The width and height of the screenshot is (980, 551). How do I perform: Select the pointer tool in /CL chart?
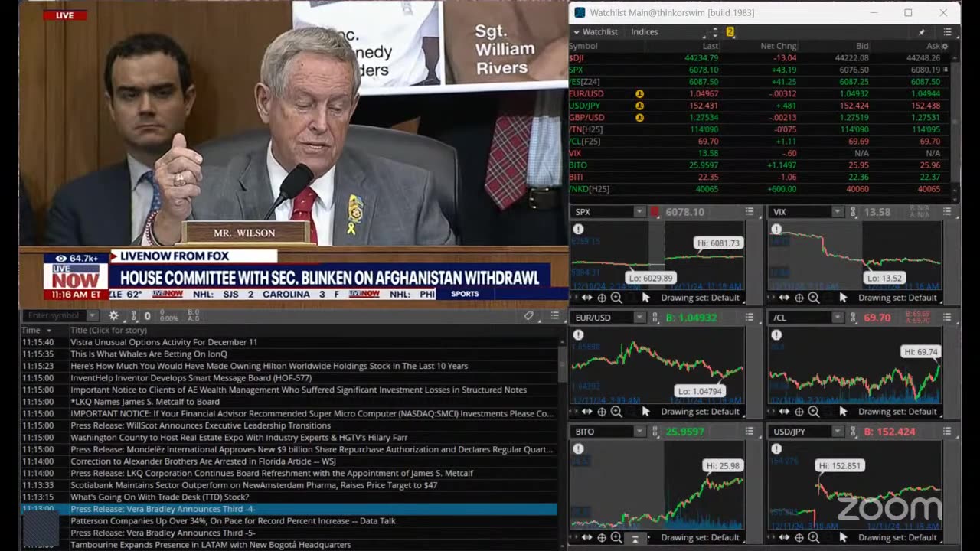click(x=843, y=412)
